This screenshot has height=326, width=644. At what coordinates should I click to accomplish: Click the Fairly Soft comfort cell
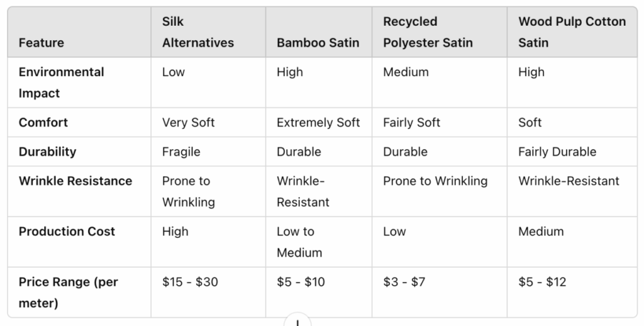[x=411, y=123]
